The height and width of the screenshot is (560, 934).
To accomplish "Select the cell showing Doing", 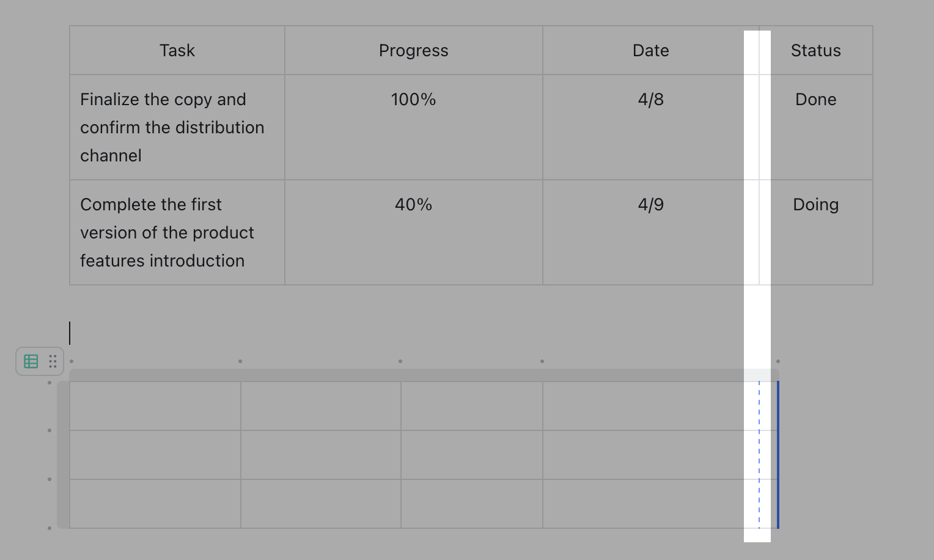I will [815, 204].
